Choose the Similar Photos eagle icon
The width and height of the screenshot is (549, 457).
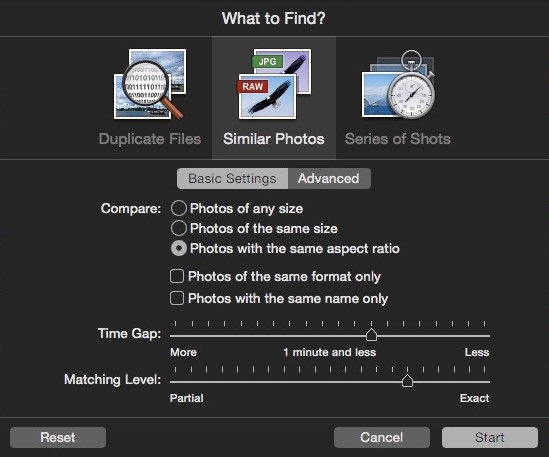pyautogui.click(x=274, y=84)
